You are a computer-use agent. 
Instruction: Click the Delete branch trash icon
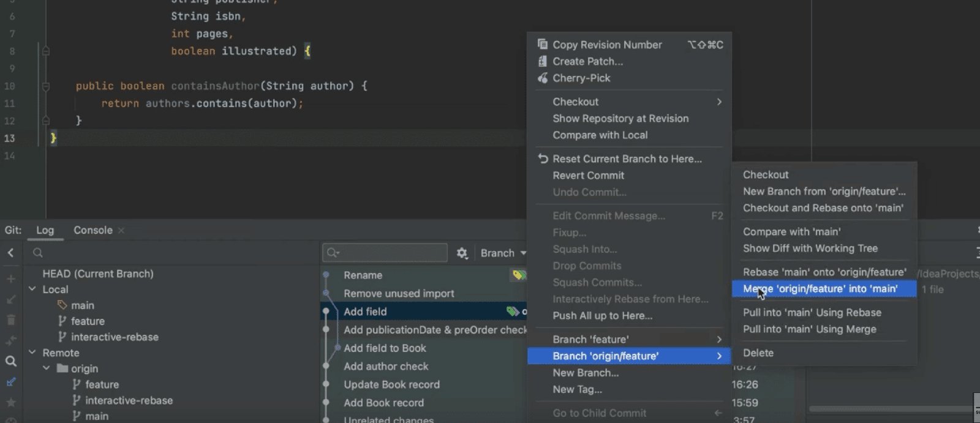click(x=10, y=320)
